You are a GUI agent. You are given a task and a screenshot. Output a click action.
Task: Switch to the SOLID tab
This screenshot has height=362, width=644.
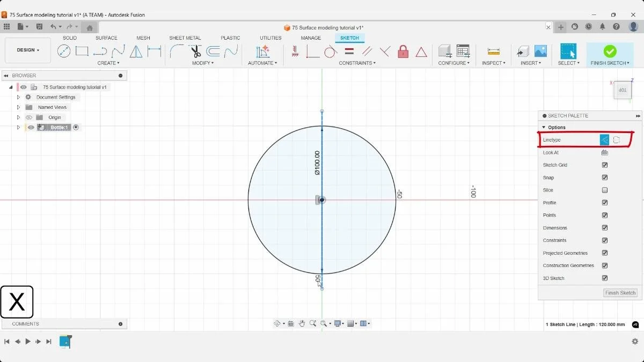70,38
